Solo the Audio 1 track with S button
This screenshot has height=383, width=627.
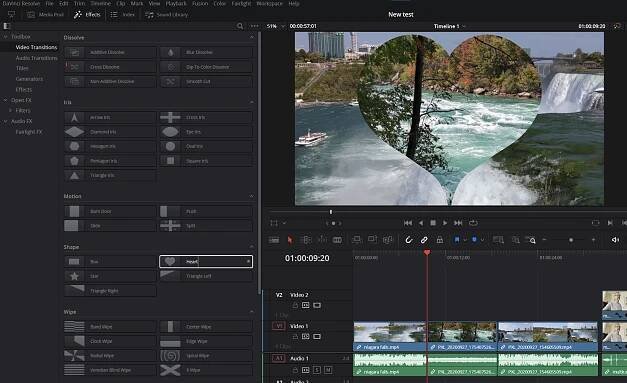tap(317, 370)
